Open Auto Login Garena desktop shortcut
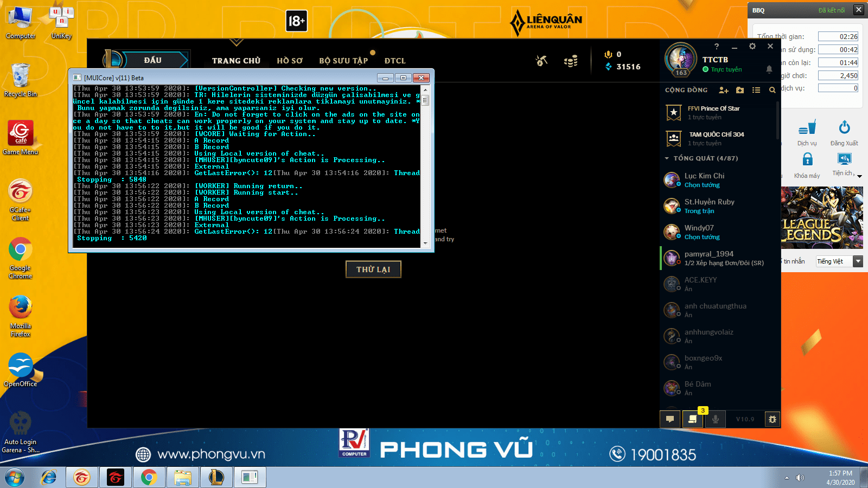 [x=21, y=432]
